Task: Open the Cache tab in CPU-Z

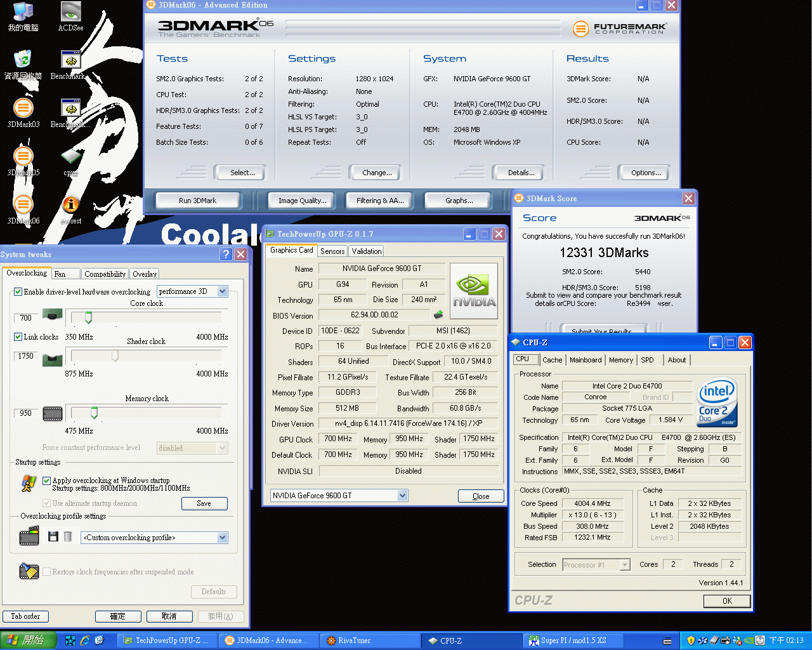Action: (552, 360)
